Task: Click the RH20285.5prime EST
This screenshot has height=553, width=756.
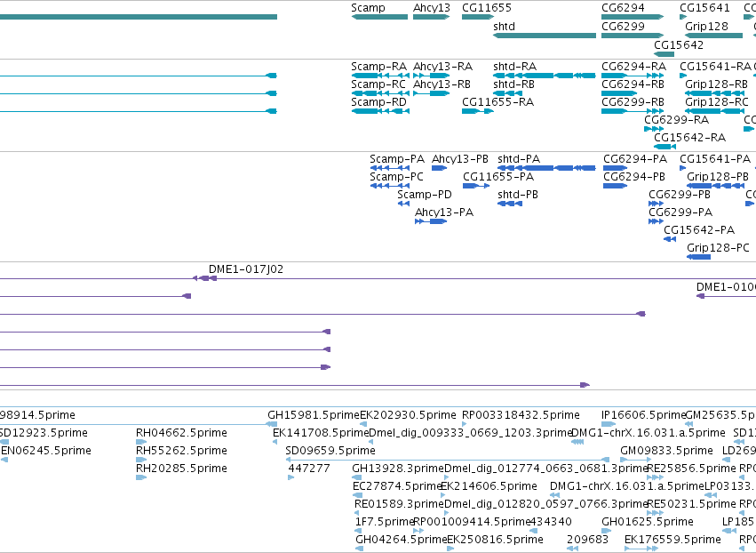Action: pyautogui.click(x=141, y=477)
